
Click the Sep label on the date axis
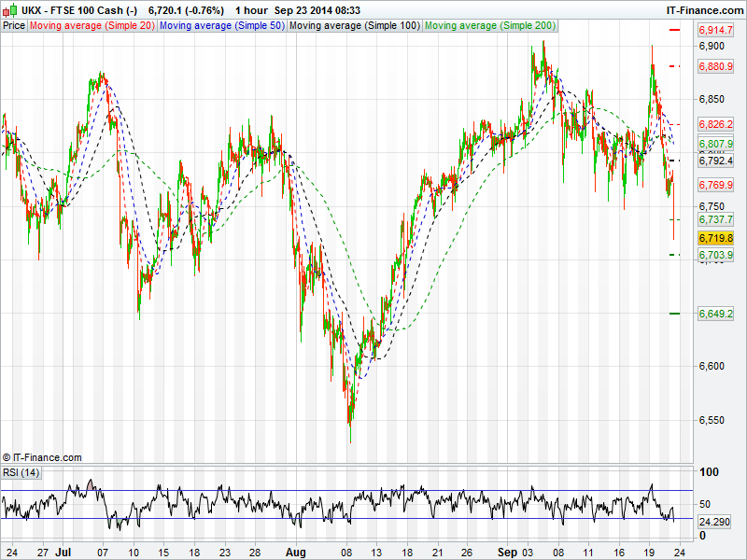click(x=506, y=552)
